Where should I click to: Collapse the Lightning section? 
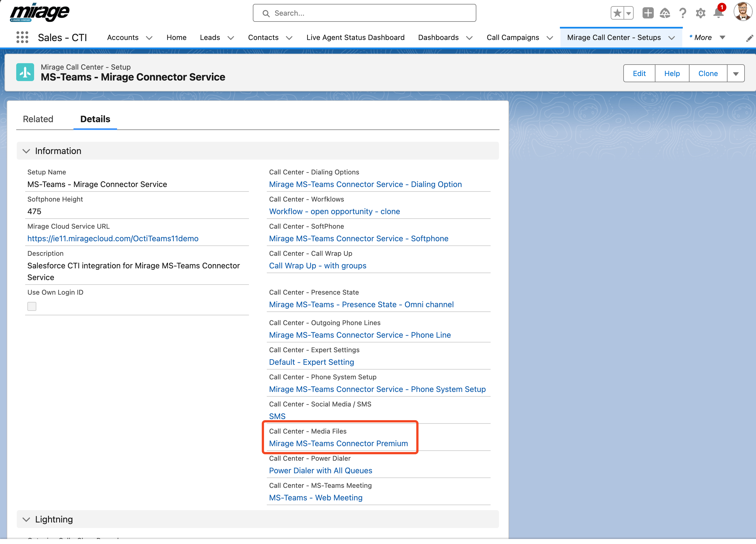[x=26, y=519]
